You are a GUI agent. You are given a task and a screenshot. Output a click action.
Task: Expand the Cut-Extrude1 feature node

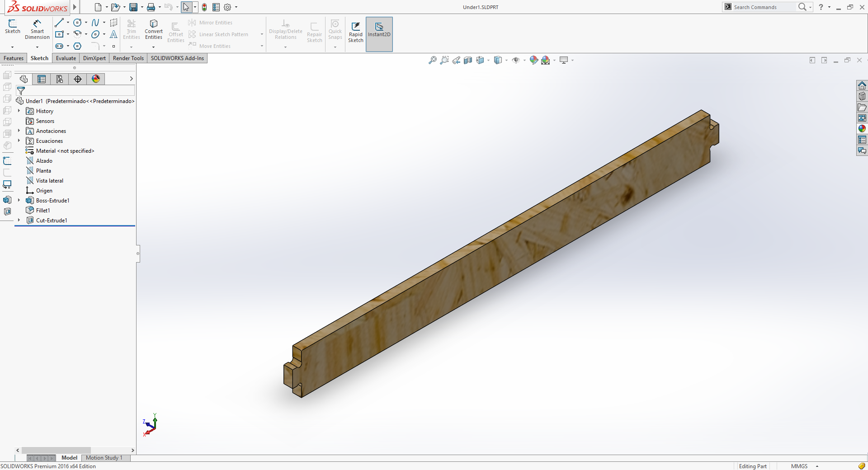[19, 220]
